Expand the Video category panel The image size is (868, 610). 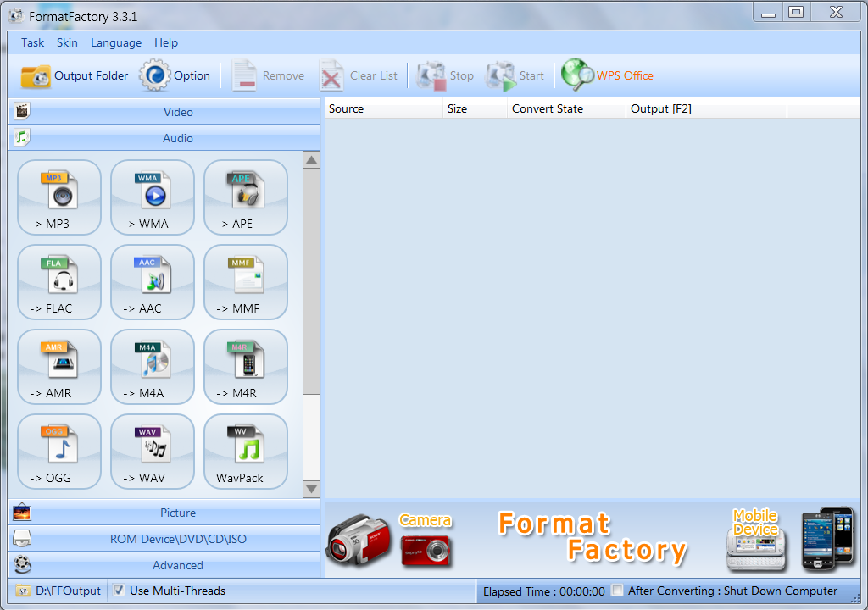click(x=165, y=112)
